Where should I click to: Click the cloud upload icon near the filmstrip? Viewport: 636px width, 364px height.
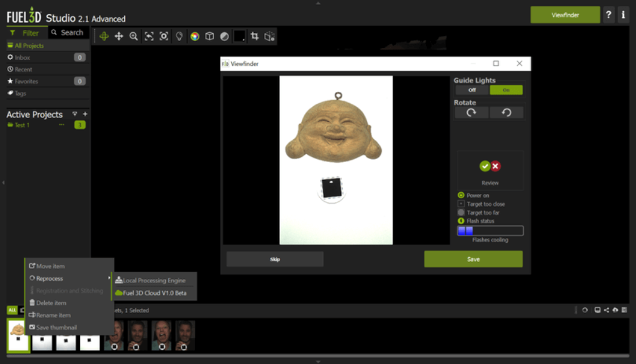(615, 310)
